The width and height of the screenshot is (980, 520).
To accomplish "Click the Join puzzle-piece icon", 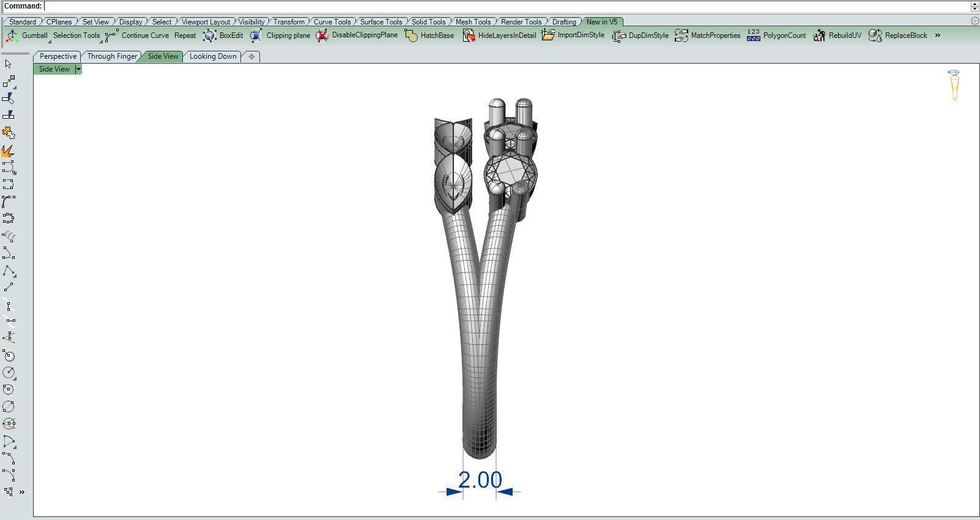I will point(9,133).
